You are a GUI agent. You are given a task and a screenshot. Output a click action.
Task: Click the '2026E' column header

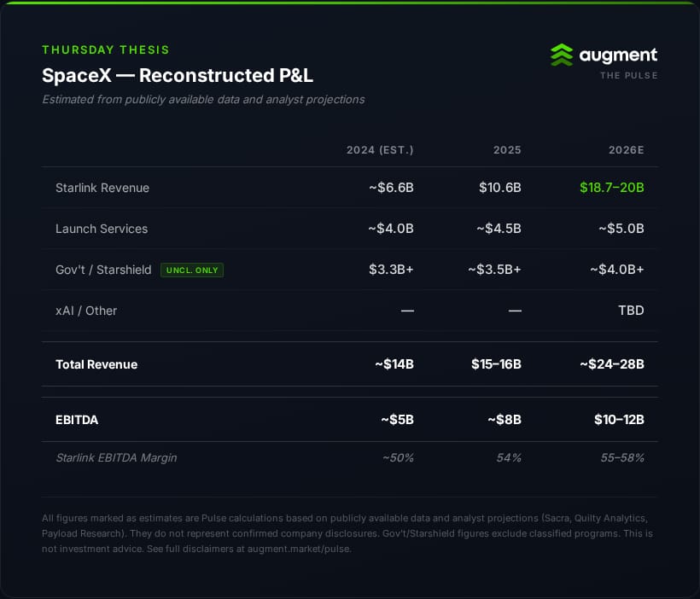[627, 150]
